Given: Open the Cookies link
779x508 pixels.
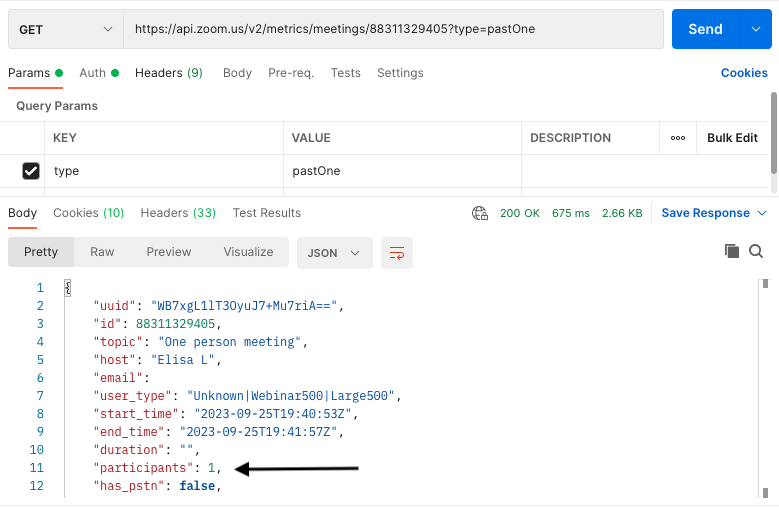Looking at the screenshot, I should point(744,73).
